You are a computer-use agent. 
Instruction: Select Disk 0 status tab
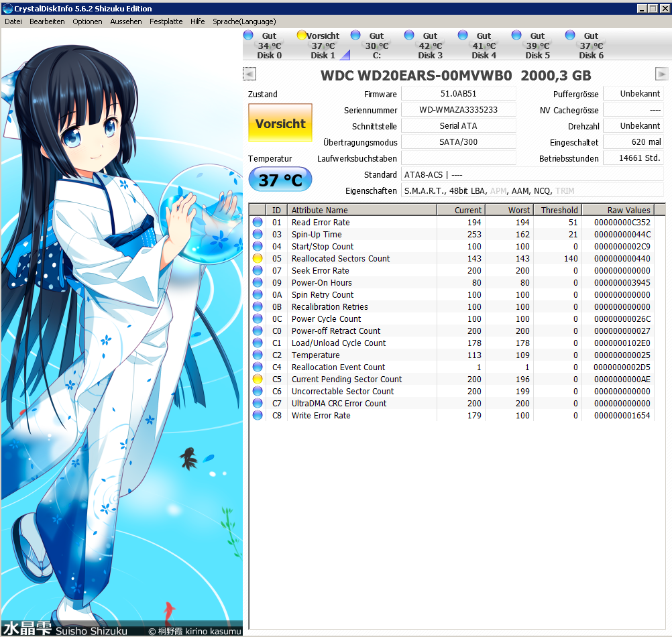[269, 45]
